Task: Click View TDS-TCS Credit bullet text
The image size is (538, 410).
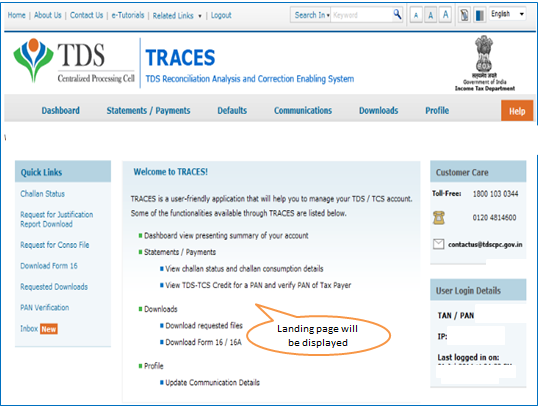Action: [258, 285]
